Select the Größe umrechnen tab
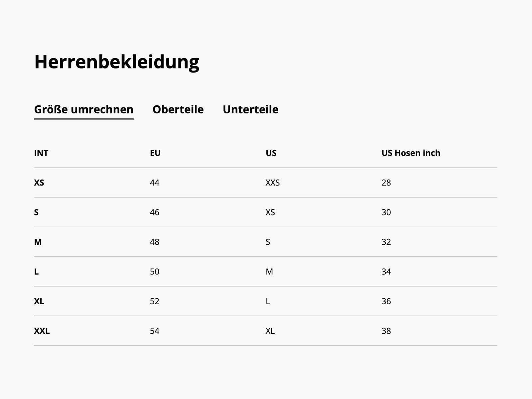This screenshot has width=532, height=399. point(84,109)
